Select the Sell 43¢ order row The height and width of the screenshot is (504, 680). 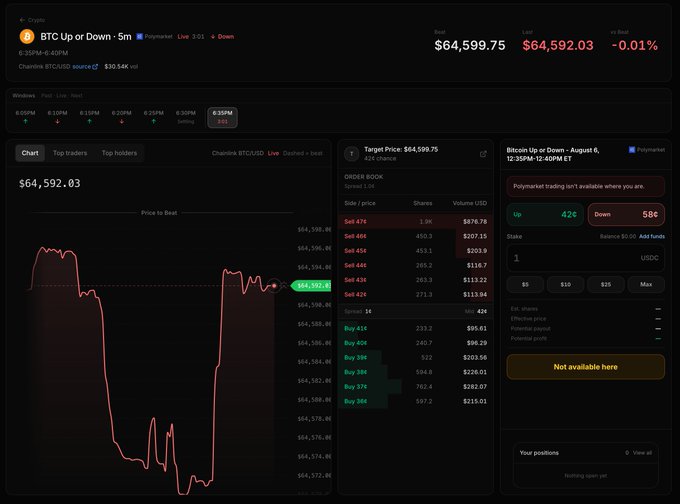coord(415,280)
